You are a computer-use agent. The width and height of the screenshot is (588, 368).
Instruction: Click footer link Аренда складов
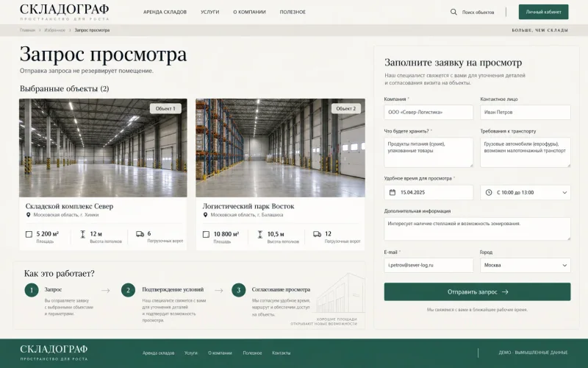[x=158, y=353]
